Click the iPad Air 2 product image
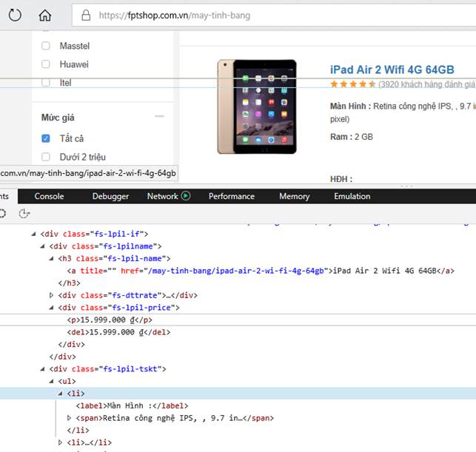 257,107
